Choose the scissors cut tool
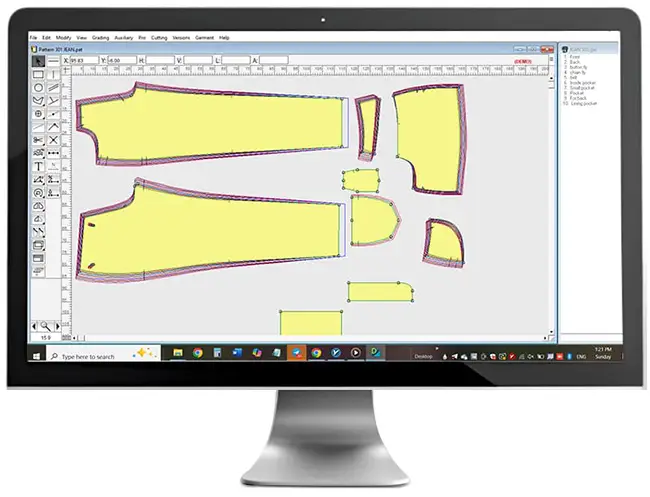The height and width of the screenshot is (497, 650). (x=38, y=140)
